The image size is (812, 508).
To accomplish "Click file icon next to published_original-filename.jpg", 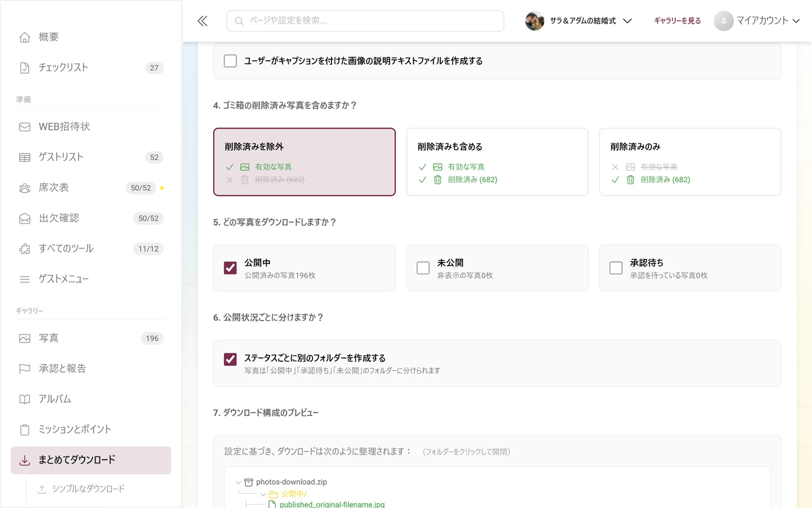I will (x=272, y=505).
